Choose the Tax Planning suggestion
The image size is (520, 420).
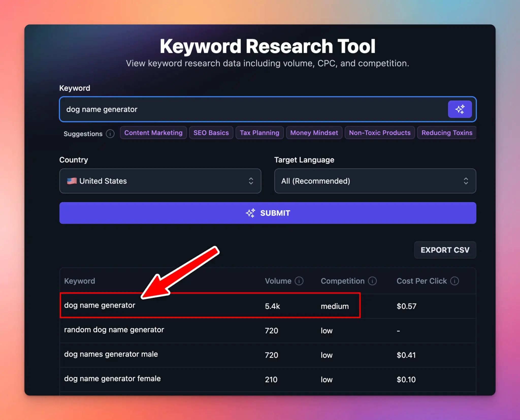point(259,133)
